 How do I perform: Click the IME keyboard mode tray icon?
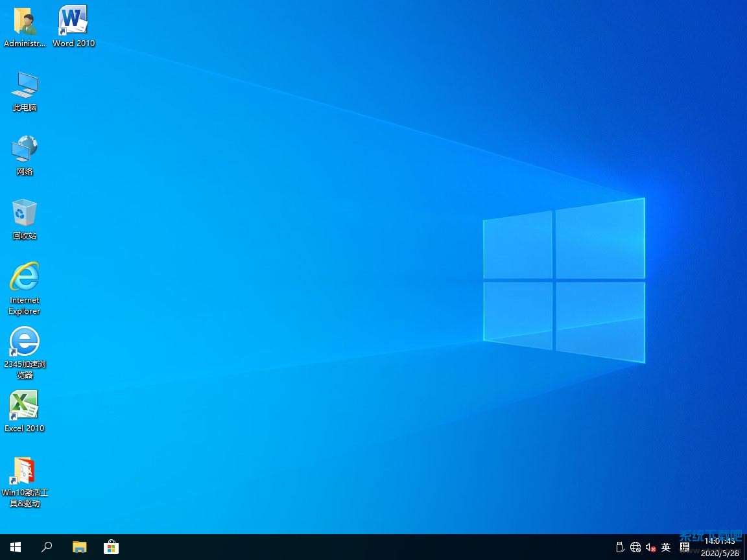point(684,548)
